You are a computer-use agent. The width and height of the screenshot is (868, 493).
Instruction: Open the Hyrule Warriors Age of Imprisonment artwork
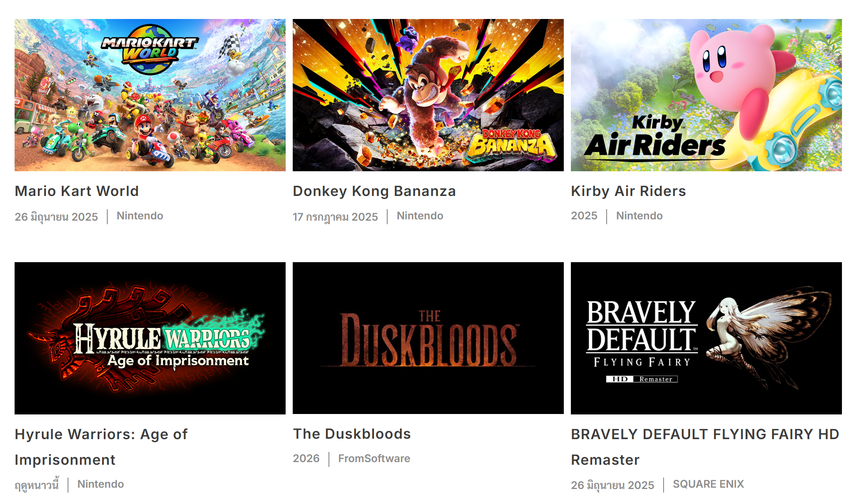click(150, 338)
